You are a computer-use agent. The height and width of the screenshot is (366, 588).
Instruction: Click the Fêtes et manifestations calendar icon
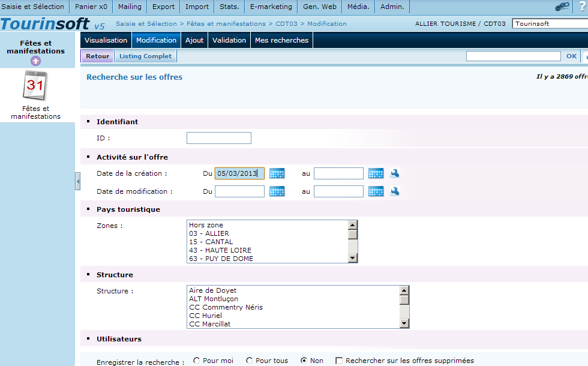(35, 86)
